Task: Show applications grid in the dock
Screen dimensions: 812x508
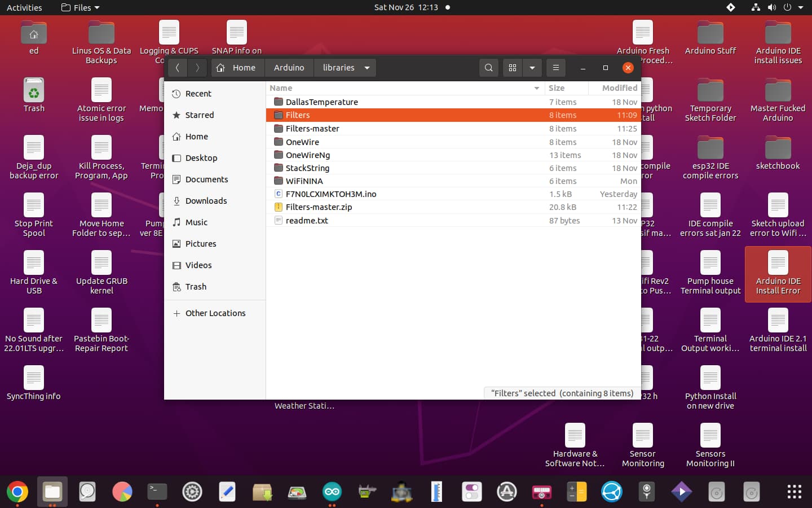Action: 794,492
